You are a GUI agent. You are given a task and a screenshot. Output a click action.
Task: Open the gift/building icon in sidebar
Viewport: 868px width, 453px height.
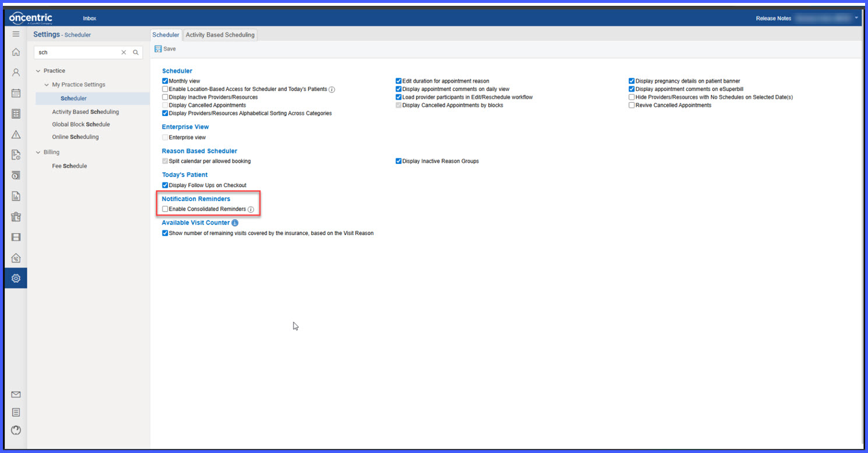16,217
